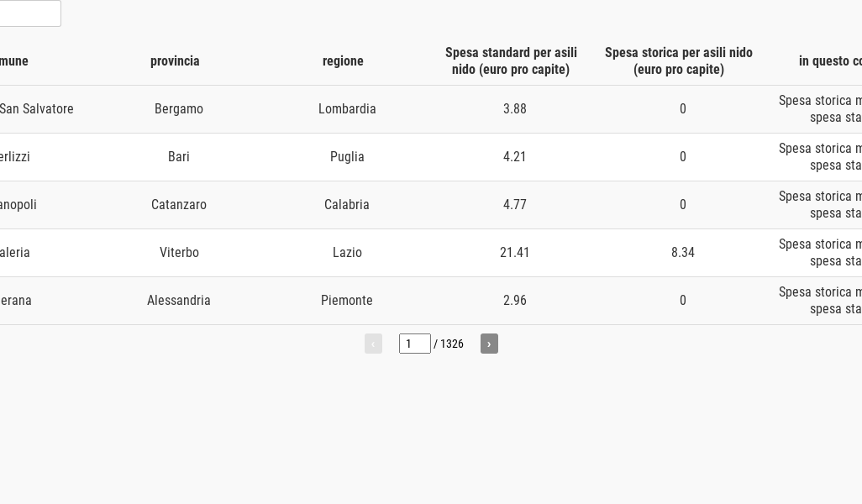Click the Alessandria province cell
Viewport: 862px width, 504px height.
(179, 301)
